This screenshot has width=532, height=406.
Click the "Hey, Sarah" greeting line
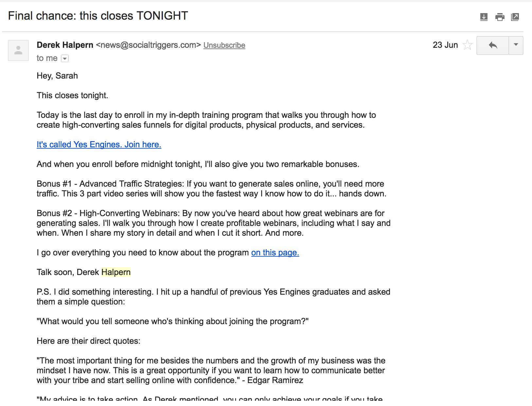click(x=57, y=76)
